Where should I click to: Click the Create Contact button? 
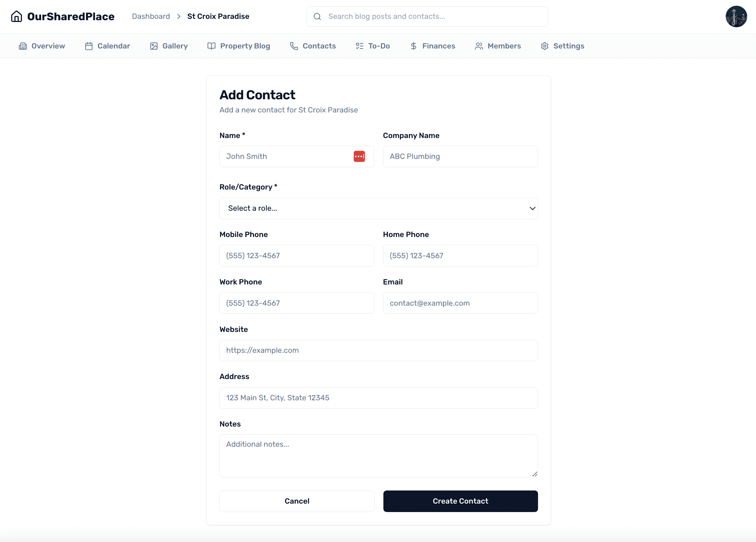pyautogui.click(x=460, y=501)
